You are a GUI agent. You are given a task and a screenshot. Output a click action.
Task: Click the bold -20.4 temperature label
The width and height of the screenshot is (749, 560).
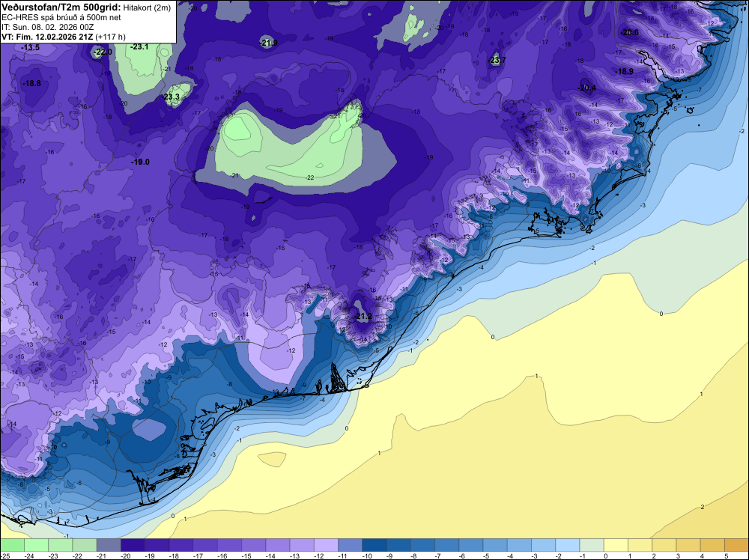(586, 88)
